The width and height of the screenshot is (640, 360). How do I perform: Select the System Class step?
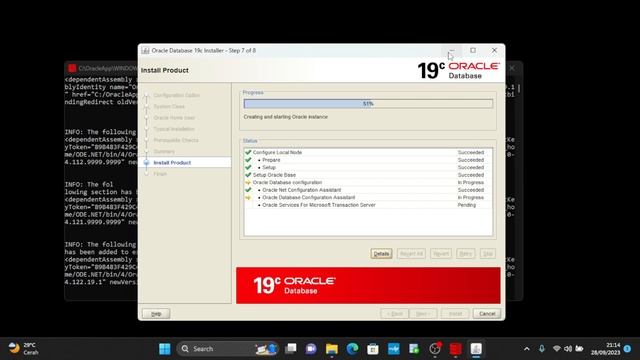169,107
